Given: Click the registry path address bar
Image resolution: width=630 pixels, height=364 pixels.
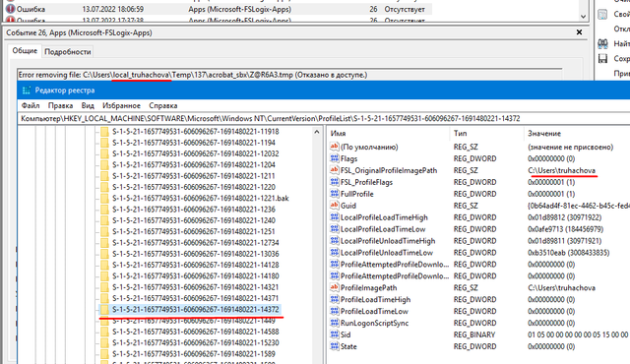Looking at the screenshot, I should click(x=324, y=118).
